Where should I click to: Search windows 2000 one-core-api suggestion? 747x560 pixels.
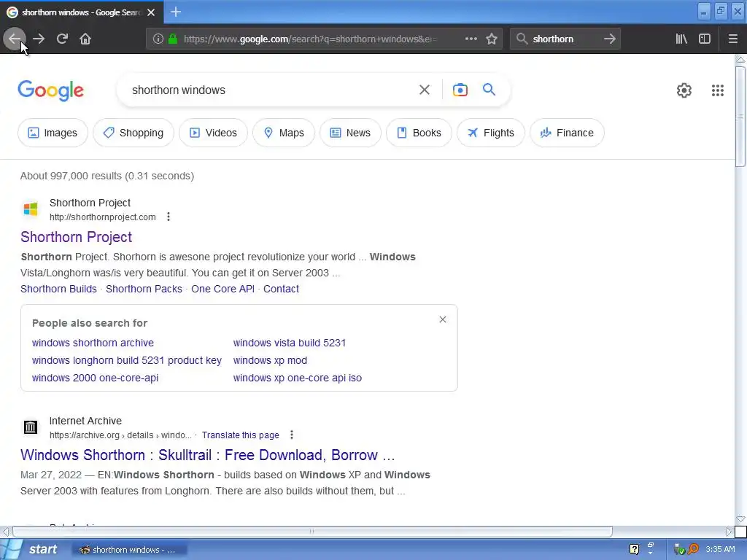point(95,378)
